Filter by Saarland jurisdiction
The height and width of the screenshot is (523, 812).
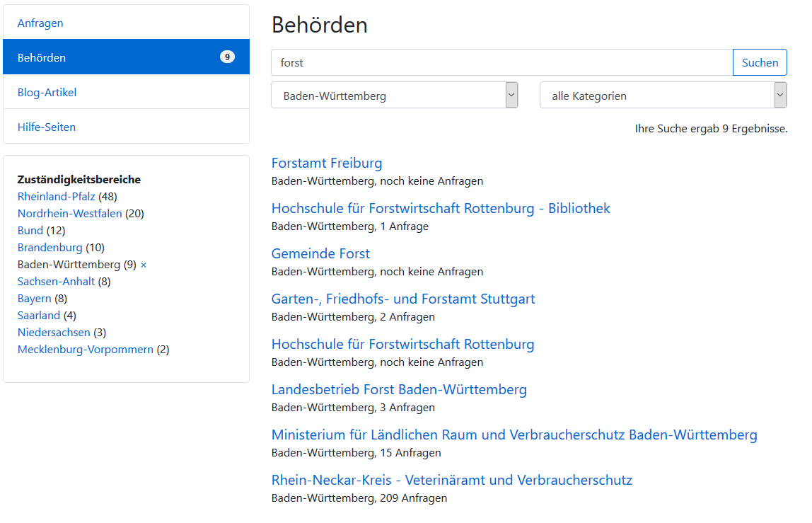[39, 315]
